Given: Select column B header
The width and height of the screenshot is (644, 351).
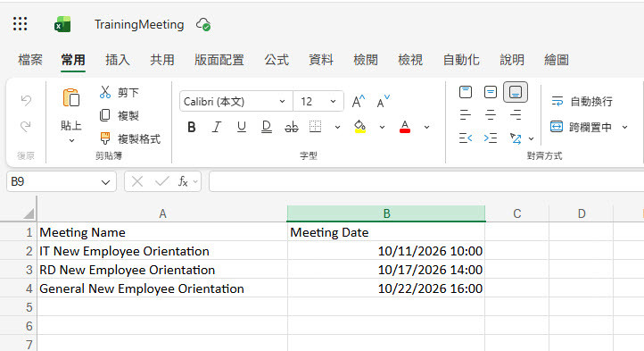Looking at the screenshot, I should (x=386, y=213).
